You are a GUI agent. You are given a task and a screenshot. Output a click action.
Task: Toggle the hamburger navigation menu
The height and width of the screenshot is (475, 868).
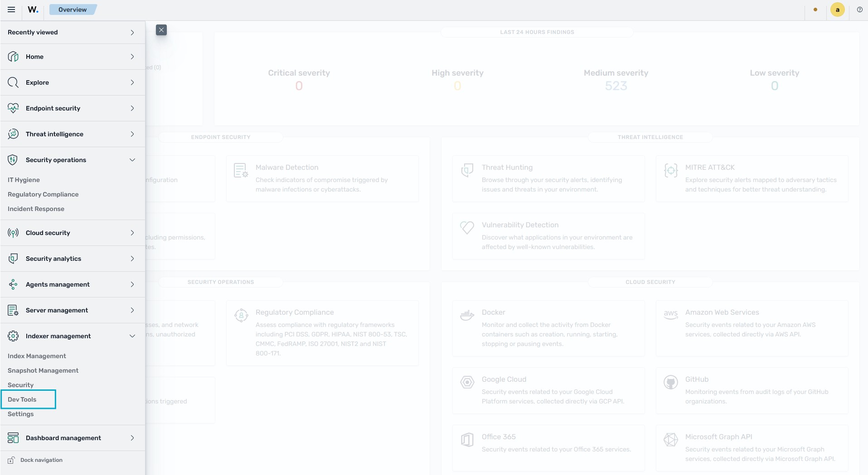pos(11,10)
